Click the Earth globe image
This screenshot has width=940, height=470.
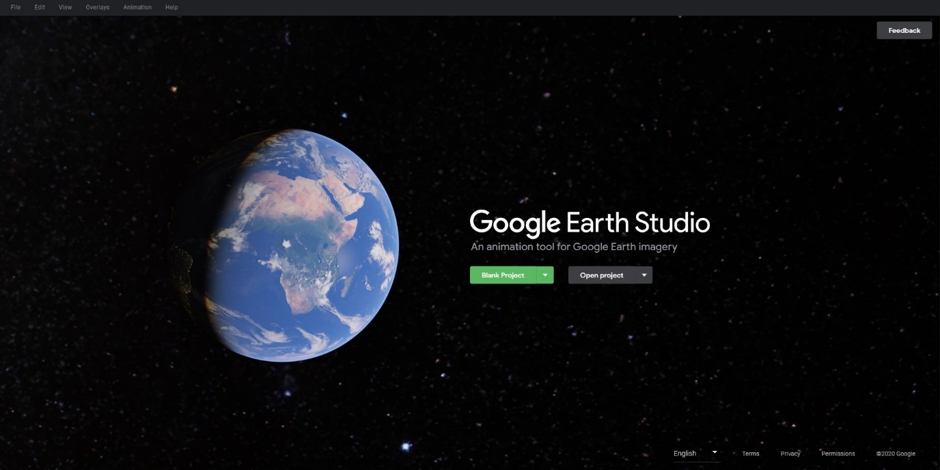coord(300,245)
